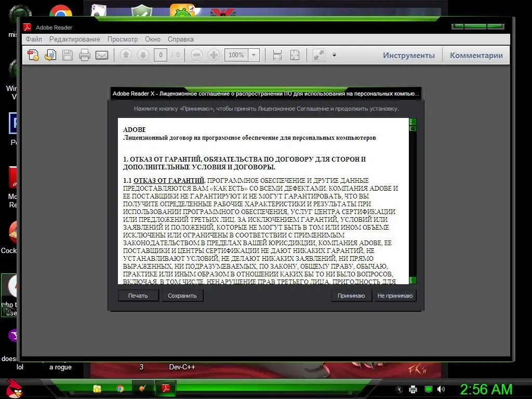Click the 2:56 AM clock

coord(486,389)
